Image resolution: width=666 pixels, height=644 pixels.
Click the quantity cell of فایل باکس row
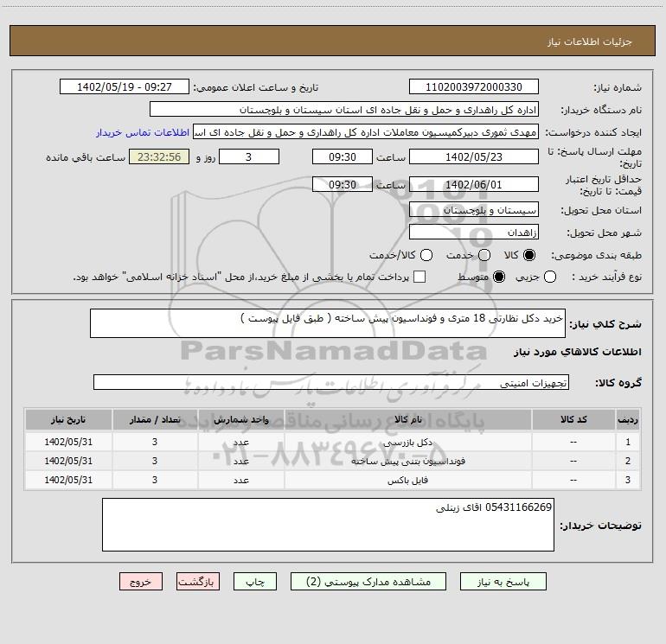155,480
